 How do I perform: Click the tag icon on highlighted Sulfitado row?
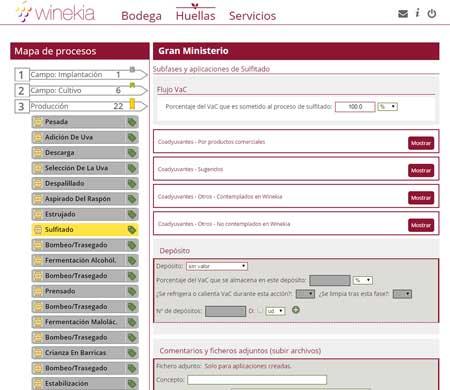click(132, 230)
